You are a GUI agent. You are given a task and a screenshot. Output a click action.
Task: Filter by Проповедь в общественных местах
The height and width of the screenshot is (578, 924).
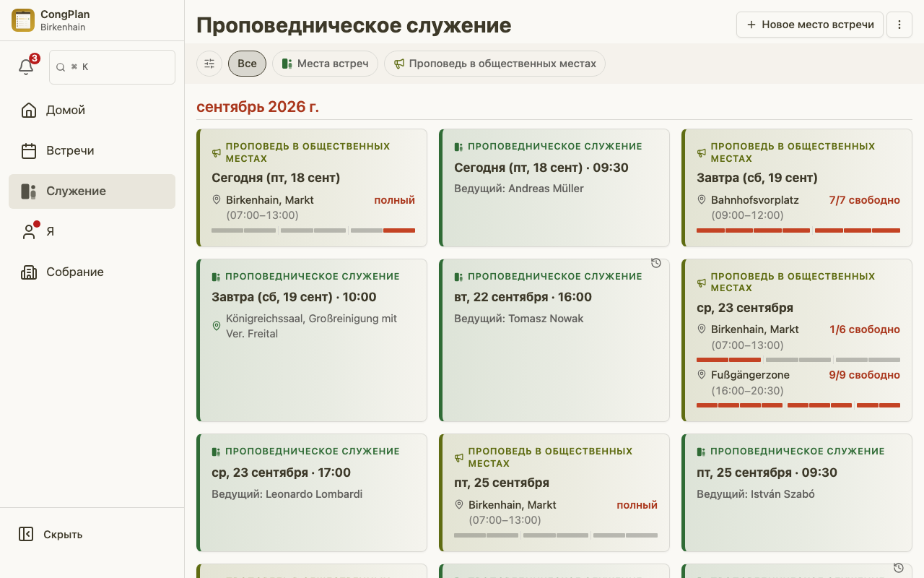click(x=494, y=64)
